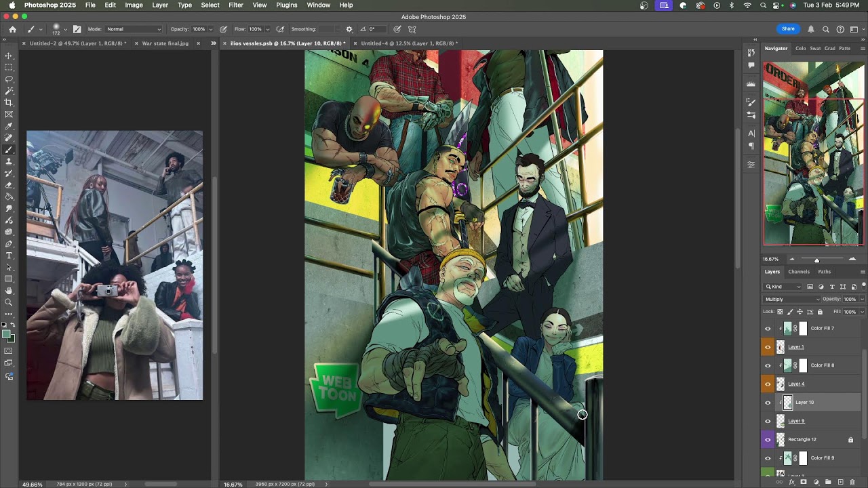This screenshot has width=868, height=488.
Task: Open the brush Mode dropdown
Action: [x=134, y=29]
